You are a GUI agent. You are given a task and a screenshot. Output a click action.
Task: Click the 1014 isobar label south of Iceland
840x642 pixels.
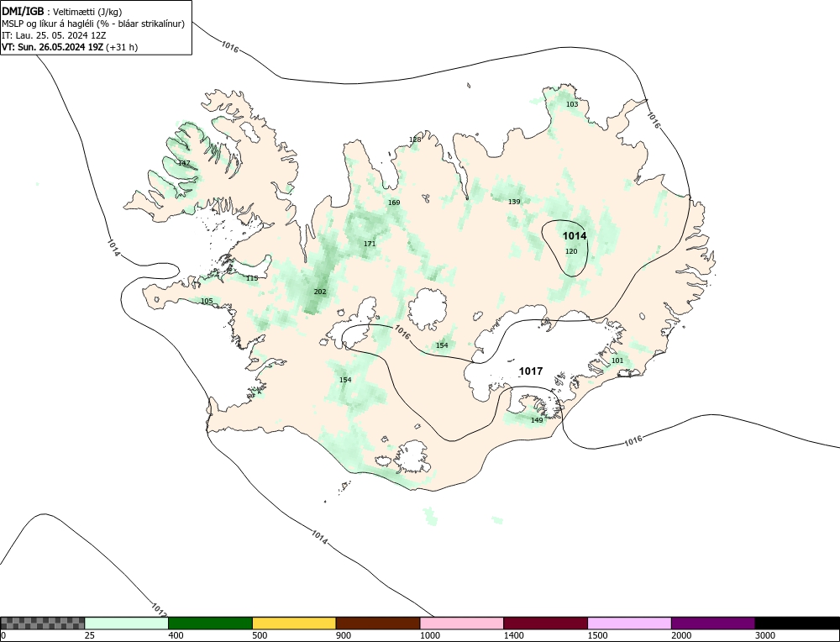[x=319, y=538]
